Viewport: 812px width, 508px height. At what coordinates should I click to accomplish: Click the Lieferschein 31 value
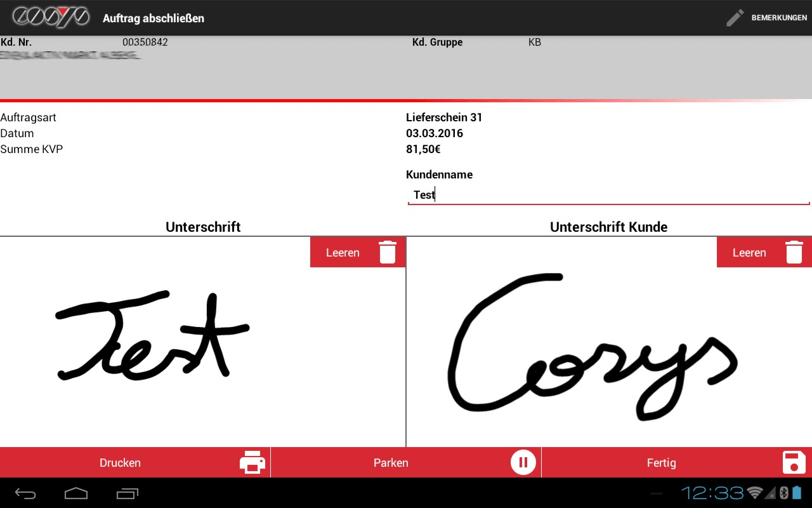click(x=444, y=117)
